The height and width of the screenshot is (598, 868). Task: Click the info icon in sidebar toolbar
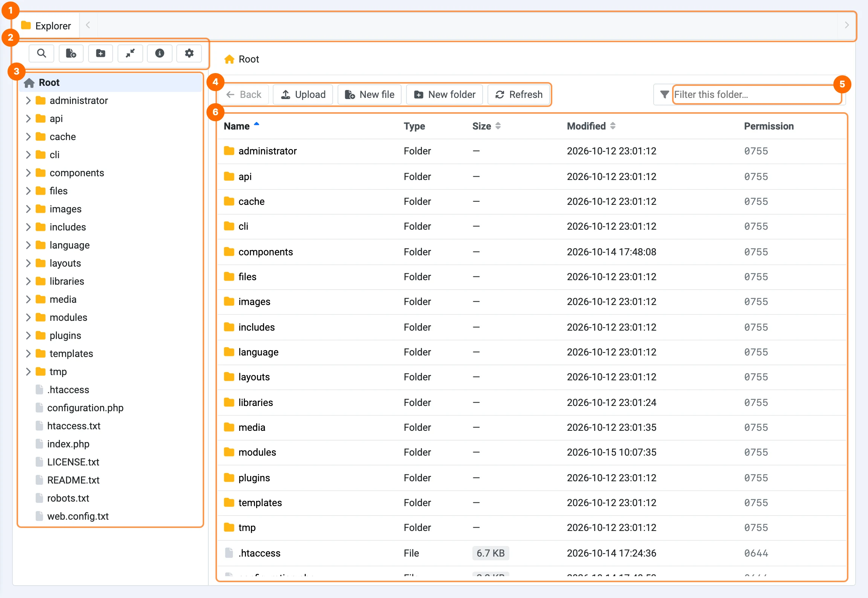click(x=160, y=53)
